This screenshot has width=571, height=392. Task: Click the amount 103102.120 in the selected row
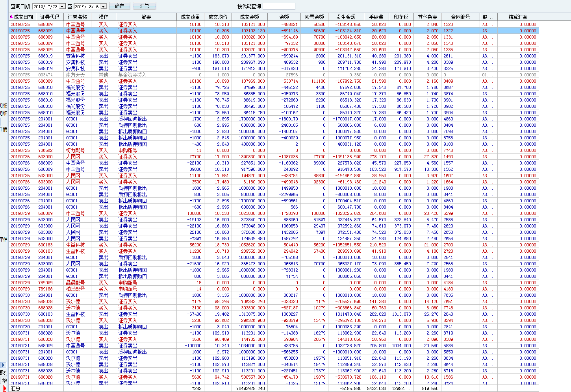click(253, 31)
